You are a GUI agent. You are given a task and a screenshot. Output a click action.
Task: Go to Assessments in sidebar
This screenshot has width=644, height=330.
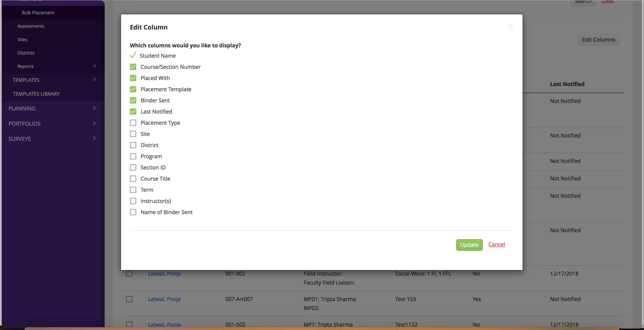click(31, 26)
